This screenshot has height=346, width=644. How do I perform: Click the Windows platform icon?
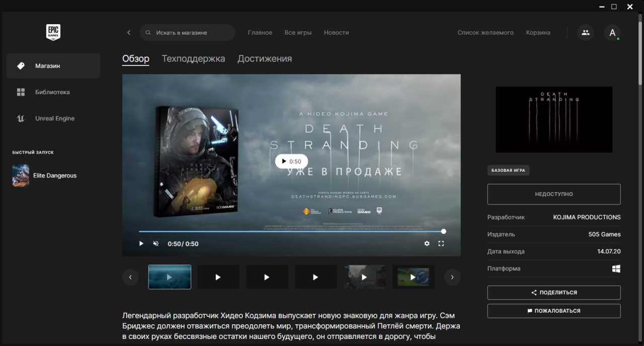pos(616,268)
